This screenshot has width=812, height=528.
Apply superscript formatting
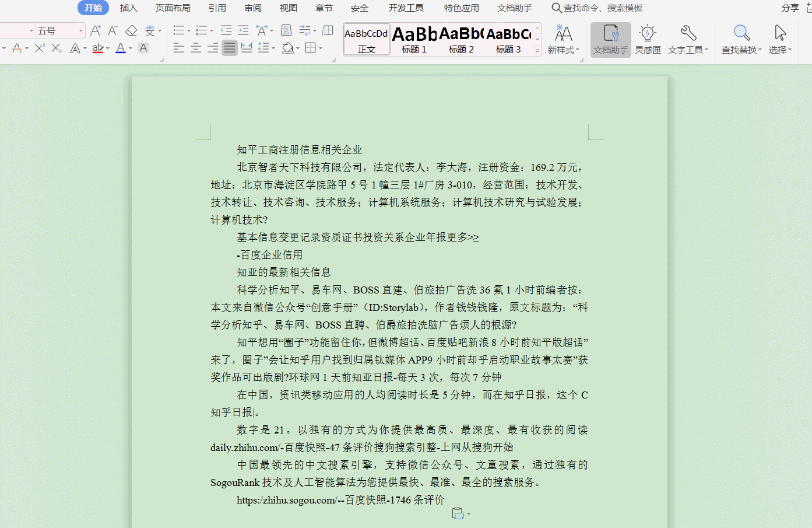tap(39, 48)
